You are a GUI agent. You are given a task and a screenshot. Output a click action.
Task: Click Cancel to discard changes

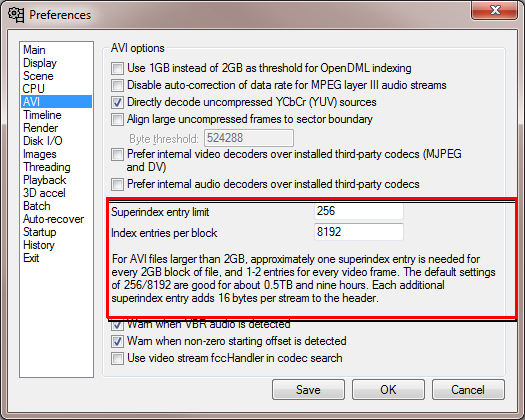coord(468,390)
